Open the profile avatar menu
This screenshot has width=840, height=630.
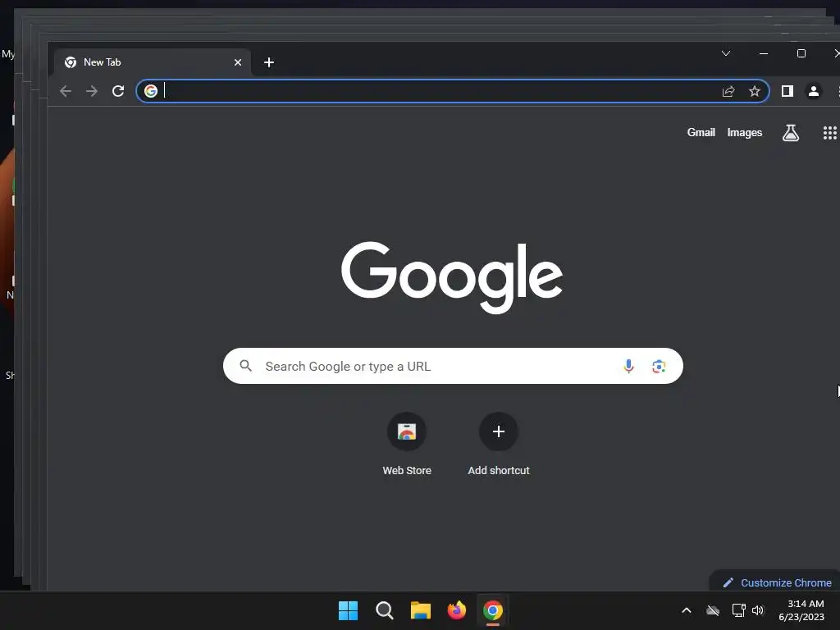813,91
